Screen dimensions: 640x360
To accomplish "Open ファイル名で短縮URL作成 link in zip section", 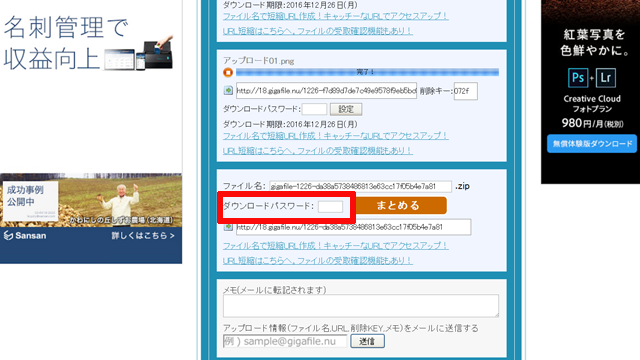I will tap(336, 246).
